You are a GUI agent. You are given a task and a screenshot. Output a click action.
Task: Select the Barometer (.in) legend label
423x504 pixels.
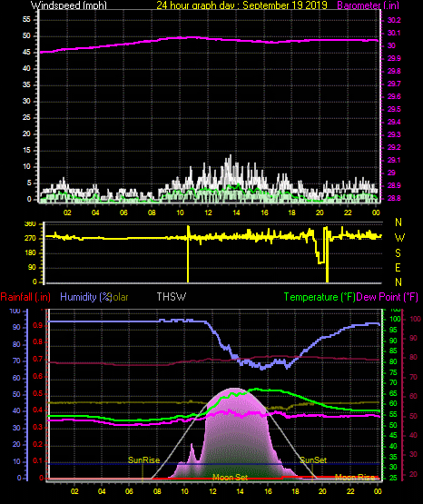click(x=369, y=5)
